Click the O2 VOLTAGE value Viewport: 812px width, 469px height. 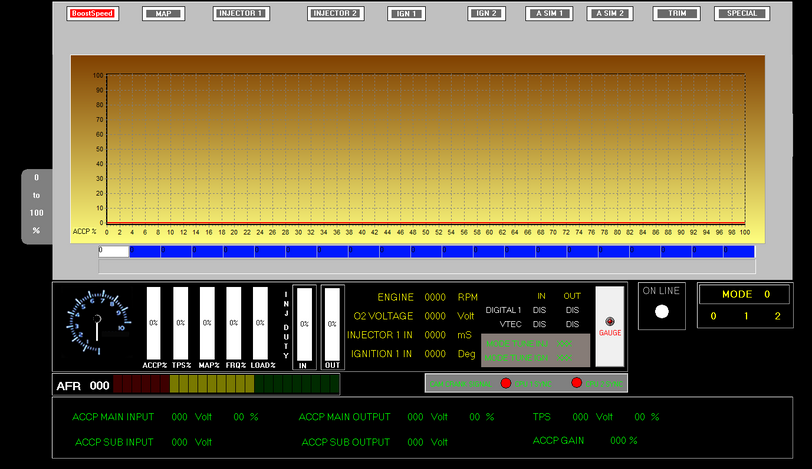(435, 316)
